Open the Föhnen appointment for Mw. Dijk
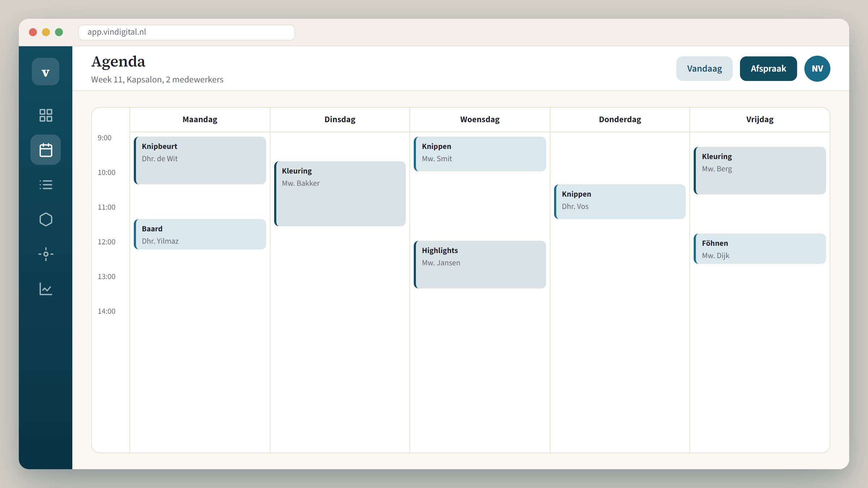 760,248
